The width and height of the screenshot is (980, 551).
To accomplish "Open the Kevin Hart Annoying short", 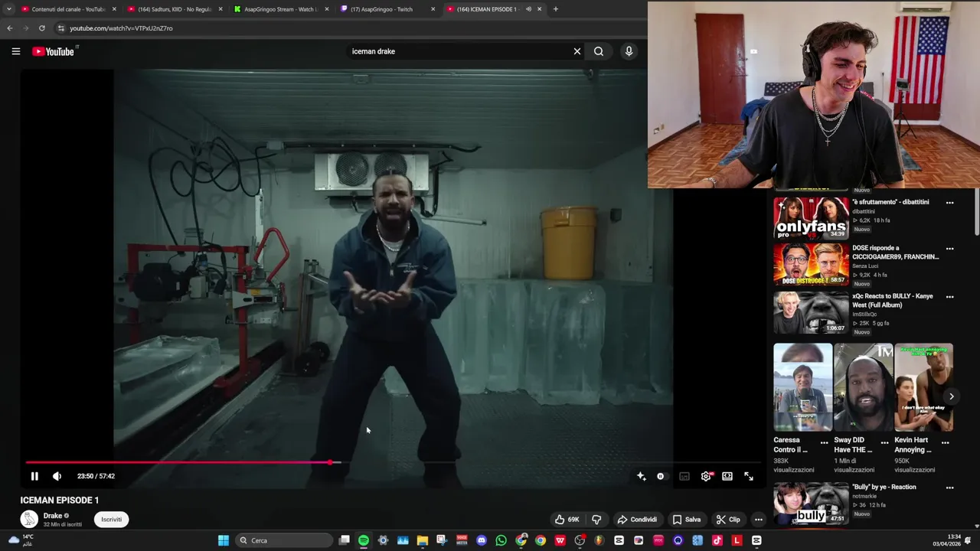I will tap(923, 387).
